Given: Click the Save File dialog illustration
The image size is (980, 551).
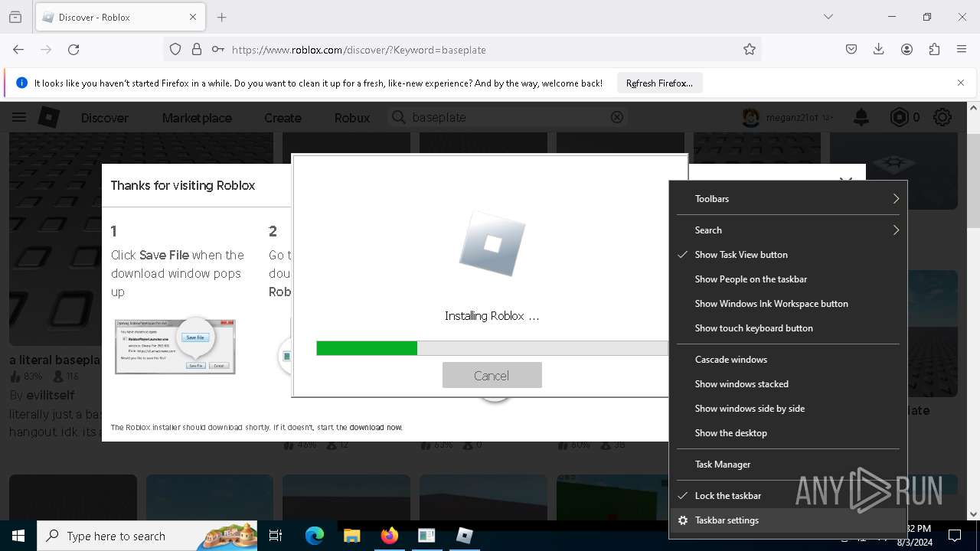Looking at the screenshot, I should (175, 346).
